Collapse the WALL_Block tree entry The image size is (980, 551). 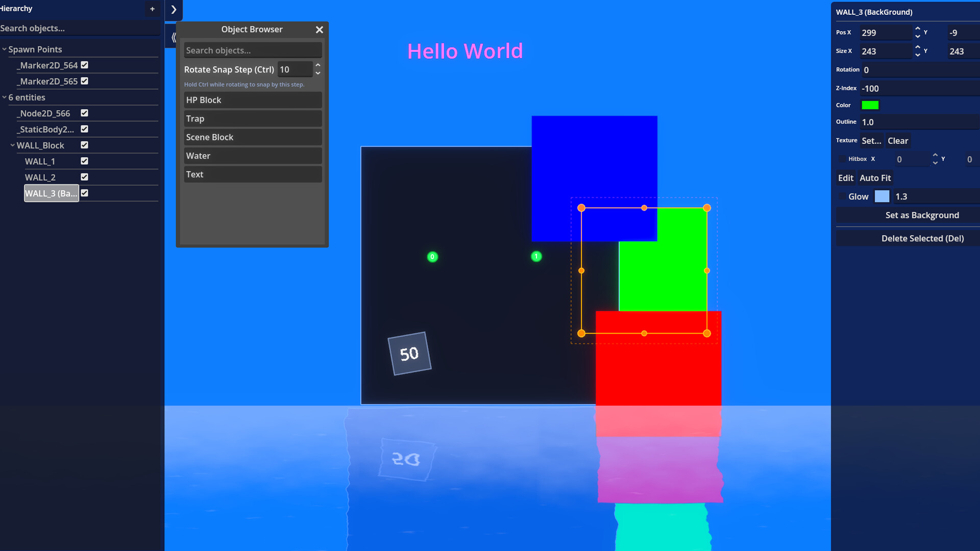coord(12,145)
